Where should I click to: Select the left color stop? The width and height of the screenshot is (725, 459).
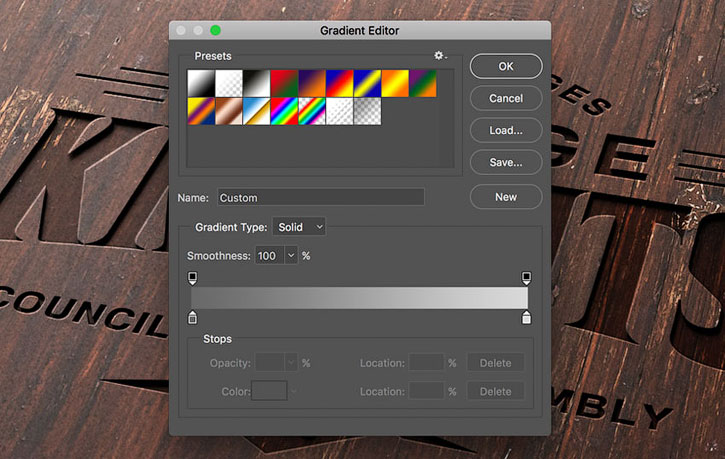[x=192, y=317]
